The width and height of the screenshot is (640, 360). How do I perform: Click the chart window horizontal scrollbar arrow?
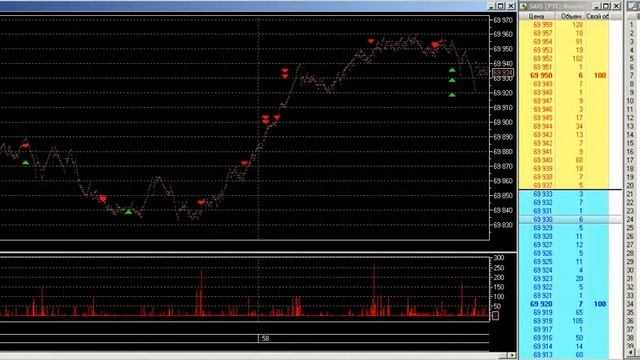(512, 356)
